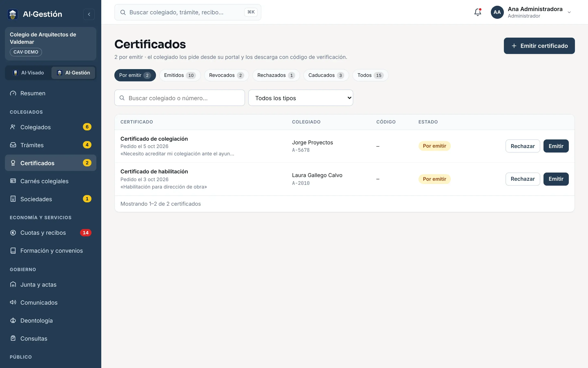Emit Laura Gallego Calvo's certificate
588x368 pixels.
[556, 179]
